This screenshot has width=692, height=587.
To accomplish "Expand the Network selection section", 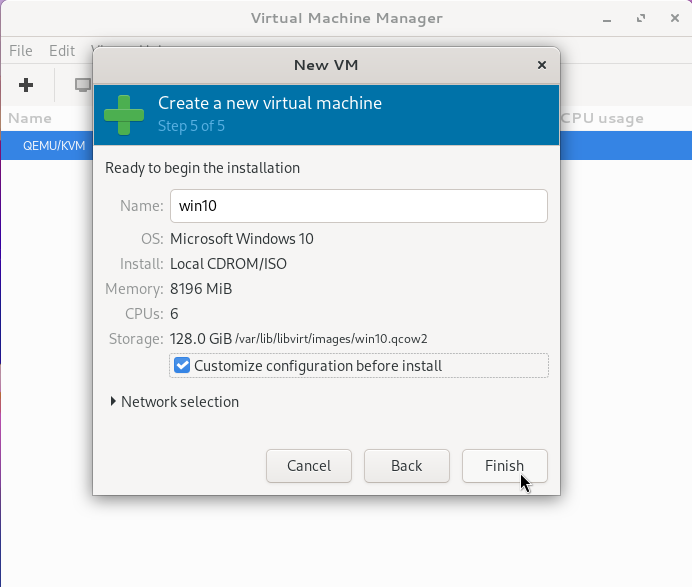I will point(175,402).
